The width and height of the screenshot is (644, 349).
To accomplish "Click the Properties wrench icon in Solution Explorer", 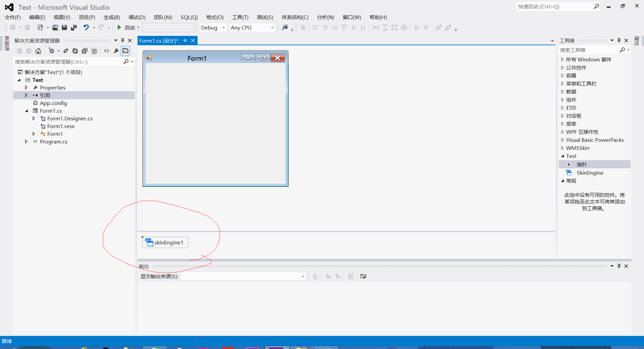I will pyautogui.click(x=116, y=51).
